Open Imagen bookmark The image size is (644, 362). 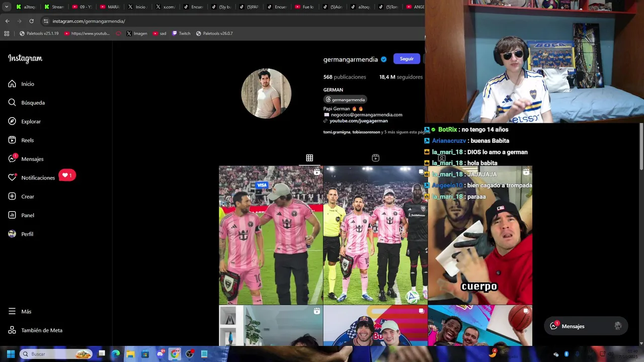click(137, 34)
